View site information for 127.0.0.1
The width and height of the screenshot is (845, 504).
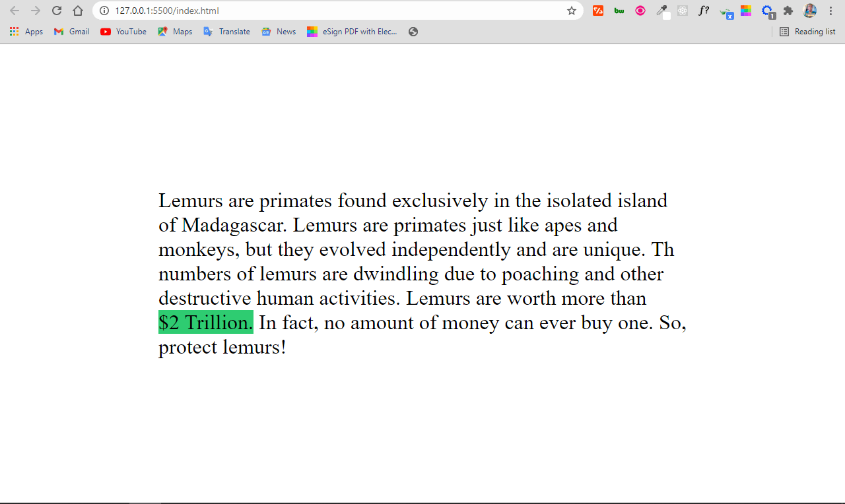coord(104,11)
